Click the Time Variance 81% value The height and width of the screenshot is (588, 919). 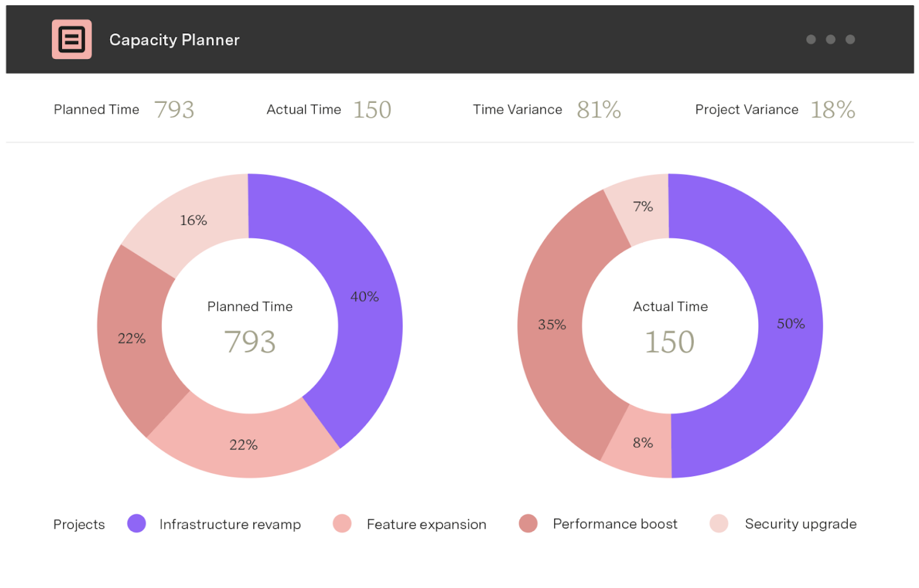pos(598,110)
